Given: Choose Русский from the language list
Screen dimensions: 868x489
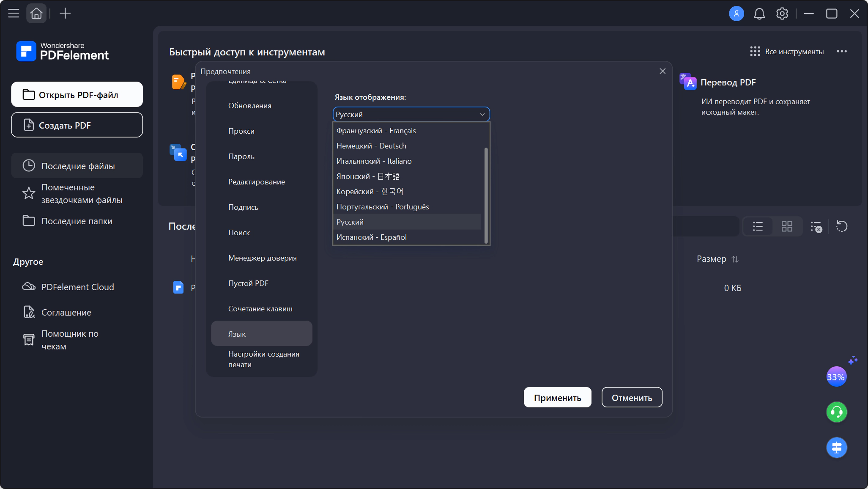Looking at the screenshot, I should (407, 222).
